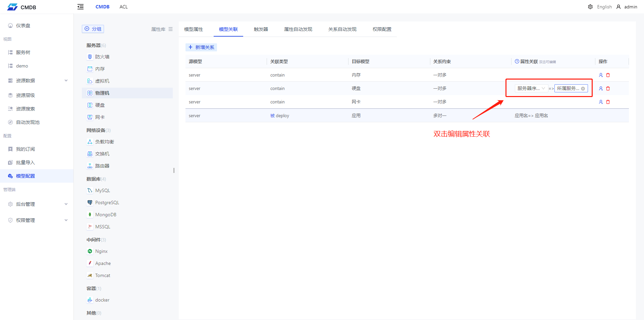Select the docker container model icon
Viewport: 644px width, 320px height.
(x=90, y=300)
